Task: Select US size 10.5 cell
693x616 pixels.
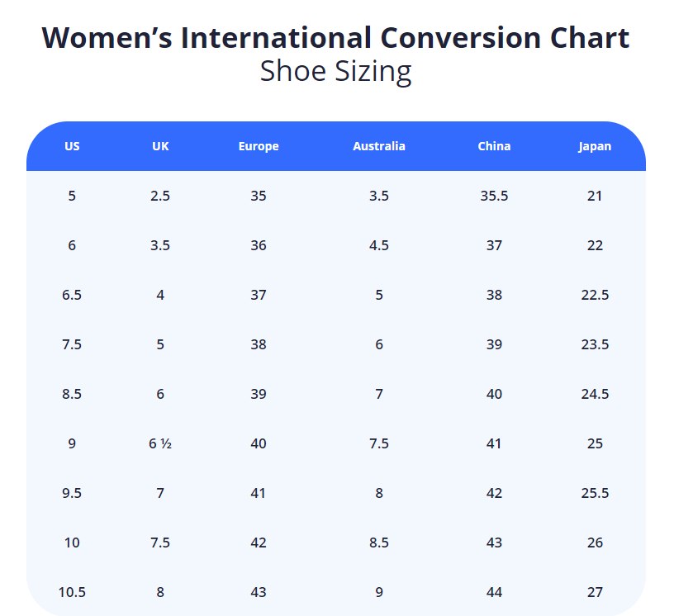Action: 72,592
